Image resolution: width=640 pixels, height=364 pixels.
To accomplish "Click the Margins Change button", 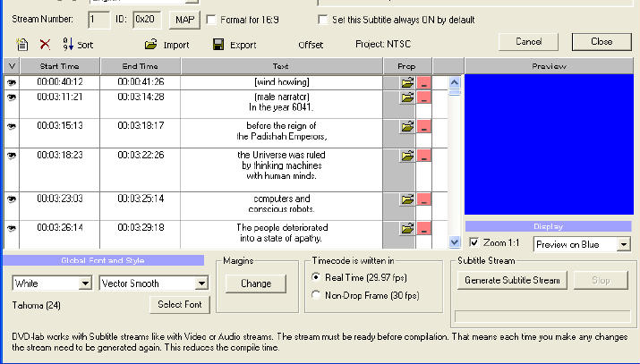I will [x=256, y=284].
